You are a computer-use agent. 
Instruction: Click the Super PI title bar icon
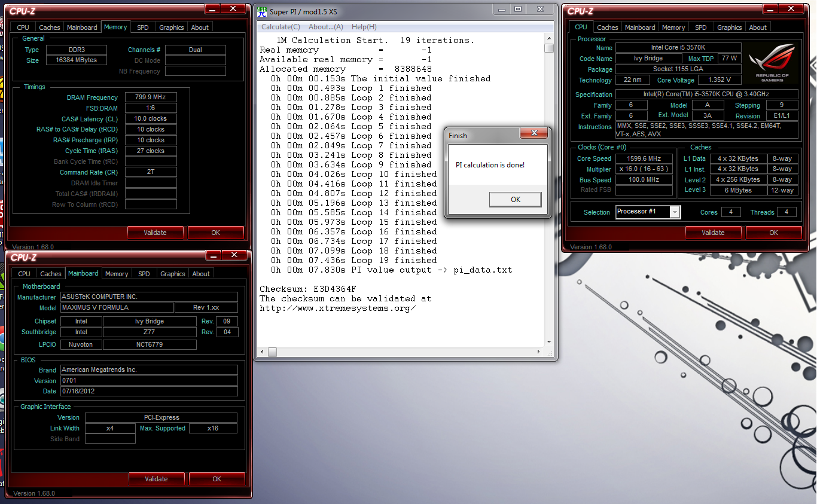click(x=262, y=11)
